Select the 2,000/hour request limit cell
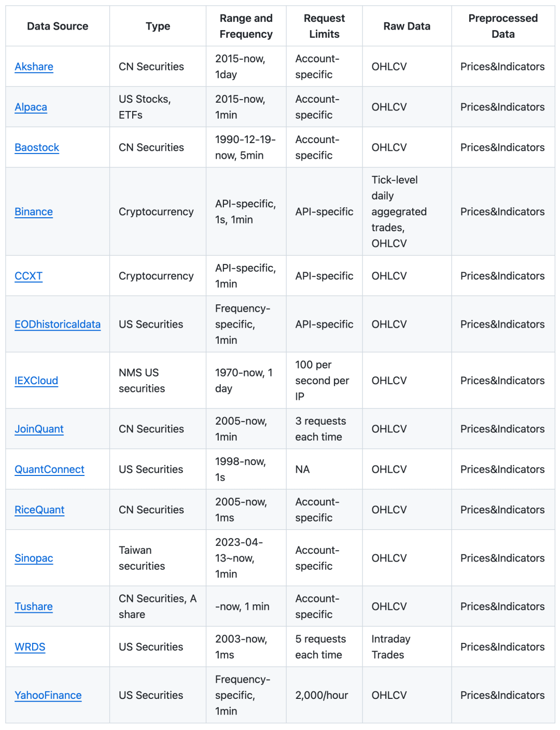This screenshot has width=560, height=730. (321, 696)
